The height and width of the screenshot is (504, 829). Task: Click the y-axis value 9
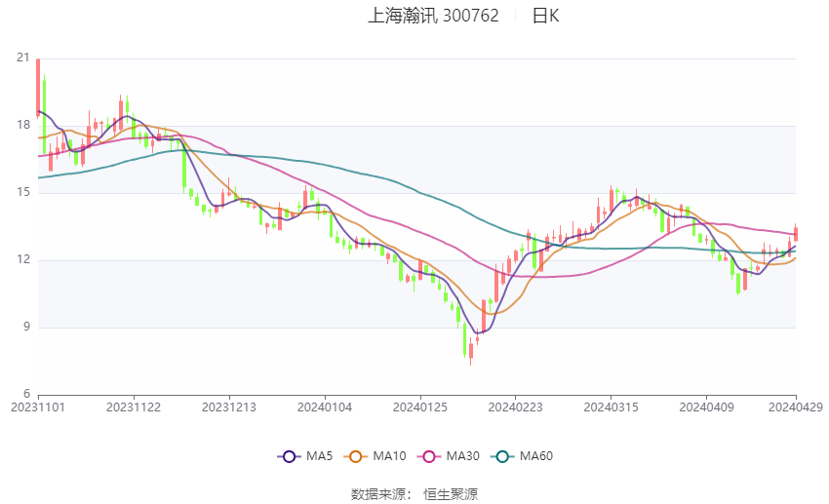coord(26,327)
